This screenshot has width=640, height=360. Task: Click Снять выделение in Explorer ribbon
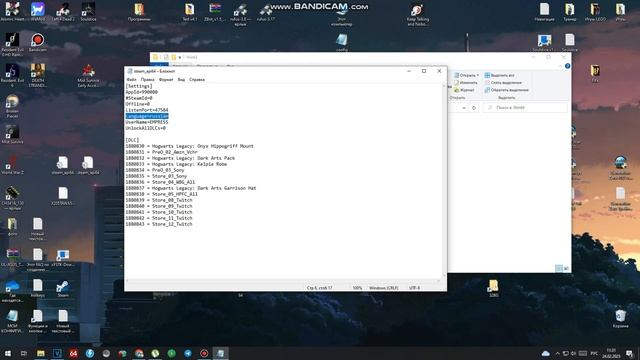tap(503, 83)
